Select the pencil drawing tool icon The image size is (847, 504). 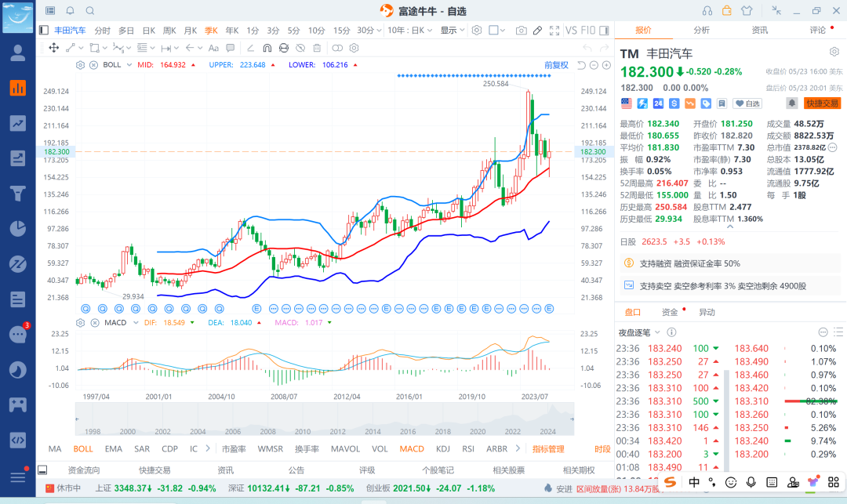point(537,31)
